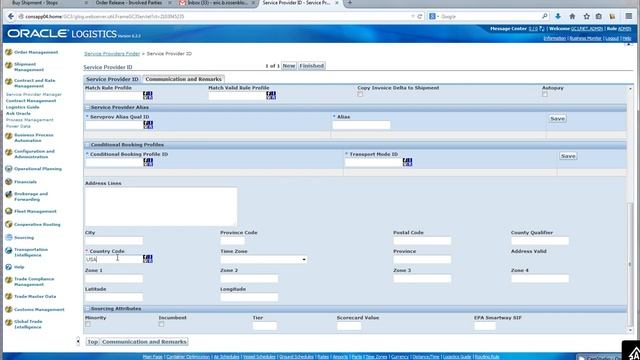The height and width of the screenshot is (360, 640).
Task: Click browser bookmark star icon
Action: [x=587, y=16]
